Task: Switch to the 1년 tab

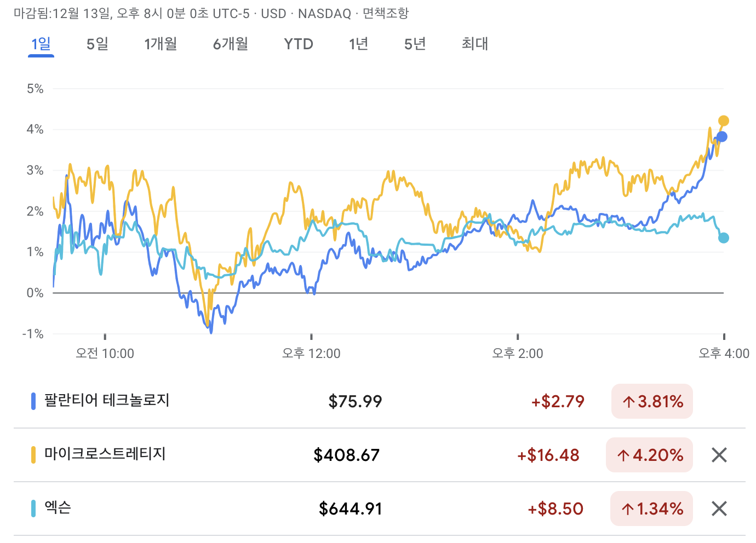Action: [359, 44]
